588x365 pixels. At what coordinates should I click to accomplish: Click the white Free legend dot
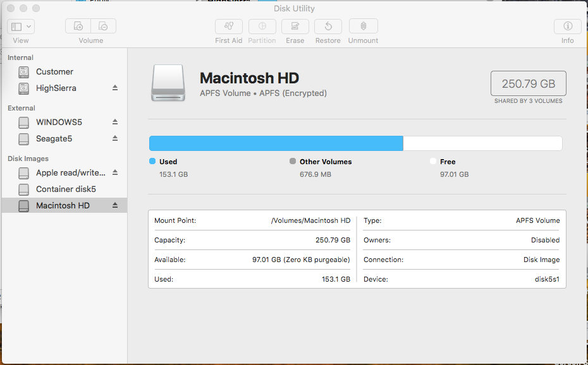coord(433,162)
